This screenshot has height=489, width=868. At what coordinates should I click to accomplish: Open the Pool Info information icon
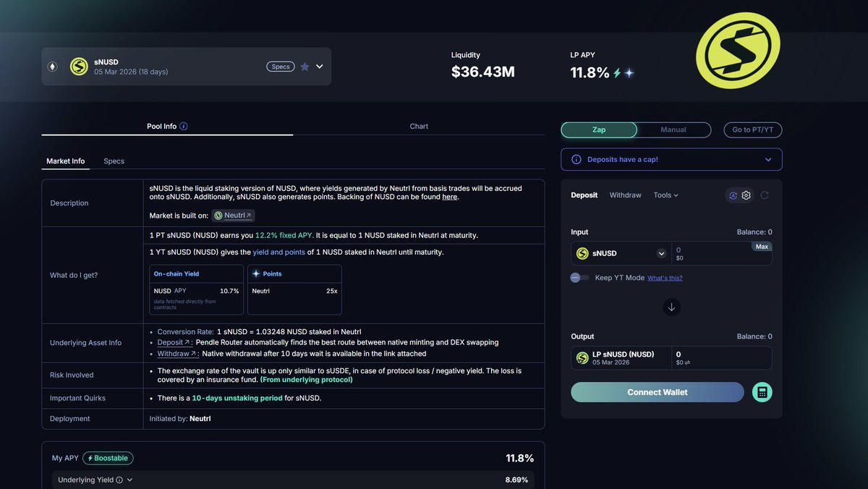click(184, 126)
